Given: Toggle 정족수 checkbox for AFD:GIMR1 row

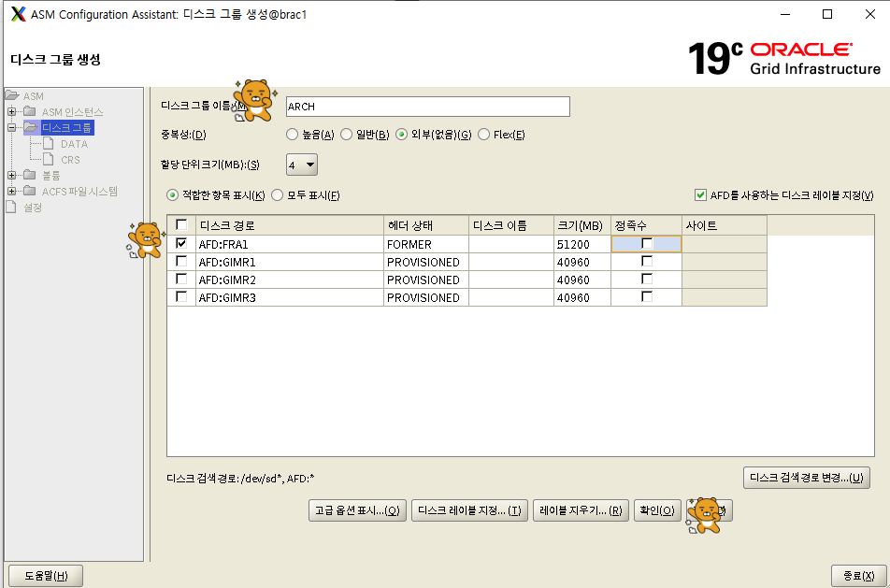Looking at the screenshot, I should pos(647,261).
